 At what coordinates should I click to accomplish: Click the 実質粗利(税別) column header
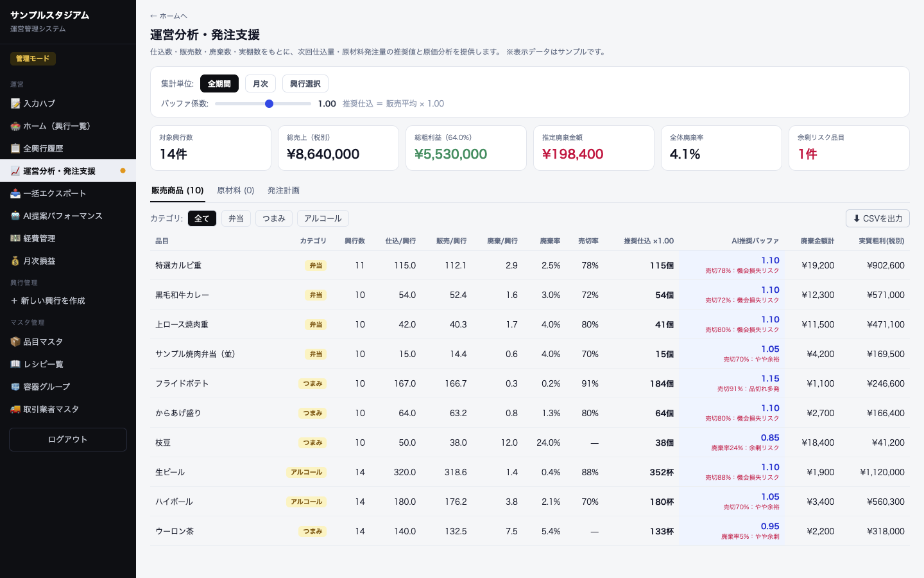pyautogui.click(x=882, y=241)
